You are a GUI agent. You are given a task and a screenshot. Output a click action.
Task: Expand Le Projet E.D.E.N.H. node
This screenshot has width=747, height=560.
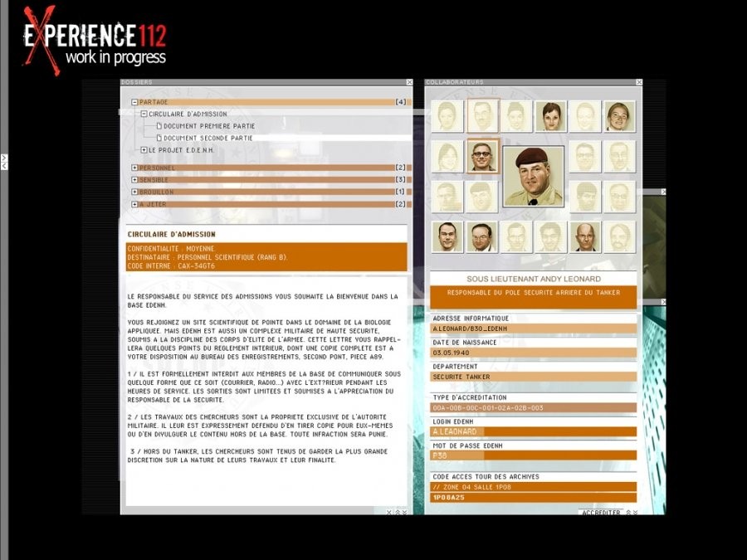pos(144,150)
